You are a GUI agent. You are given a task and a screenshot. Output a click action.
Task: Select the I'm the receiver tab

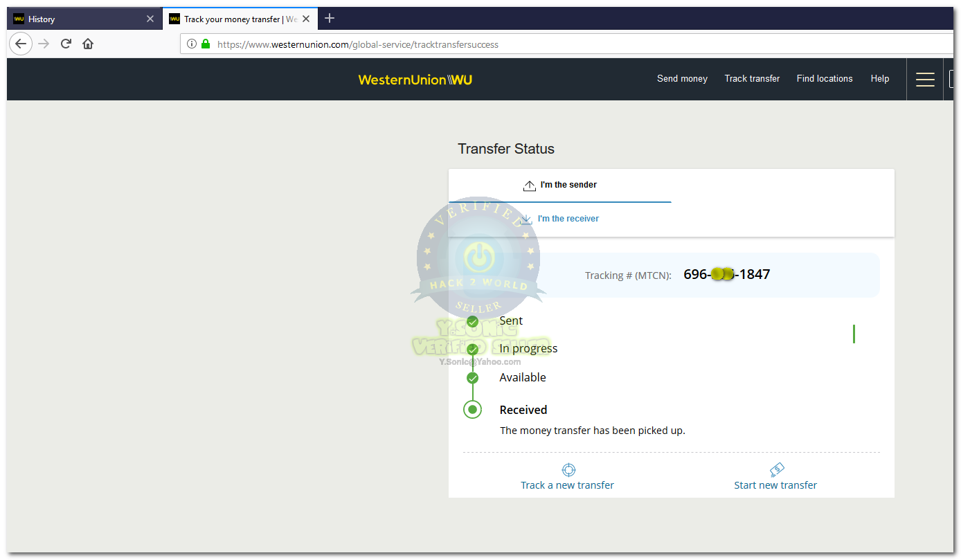[x=560, y=219]
